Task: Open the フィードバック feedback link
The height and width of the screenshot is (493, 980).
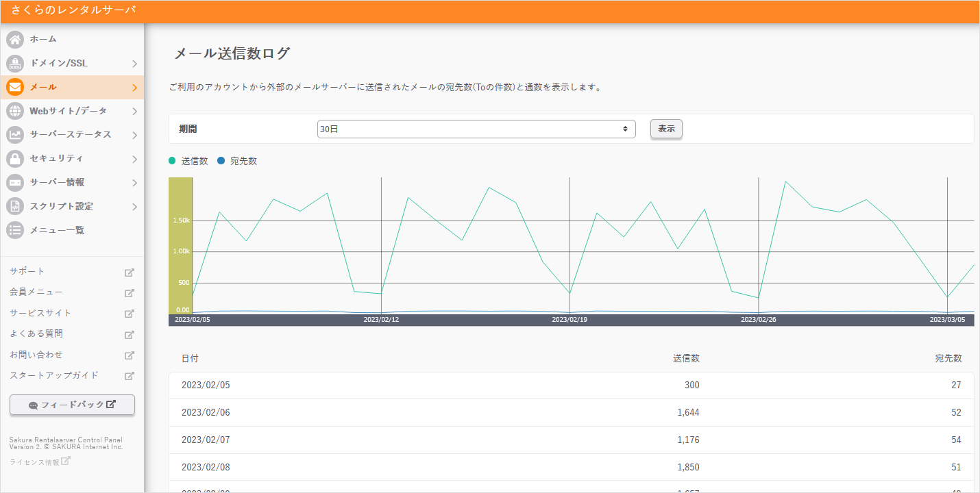Action: (71, 405)
